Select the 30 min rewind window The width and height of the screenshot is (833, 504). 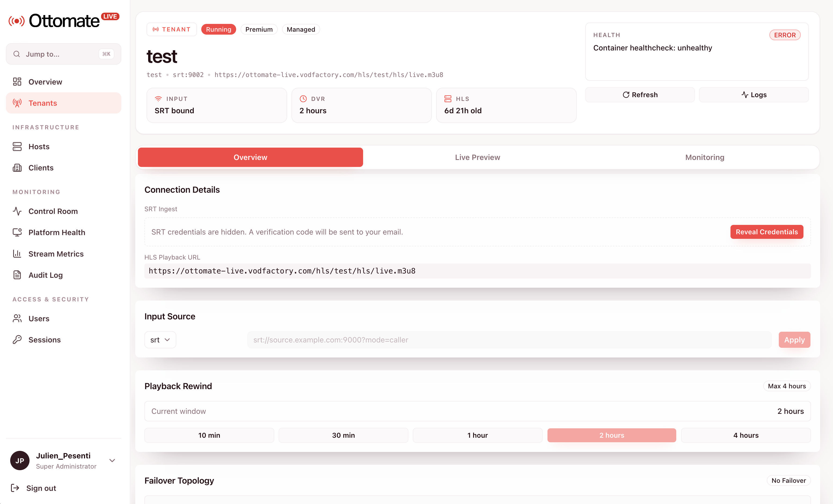pos(344,435)
